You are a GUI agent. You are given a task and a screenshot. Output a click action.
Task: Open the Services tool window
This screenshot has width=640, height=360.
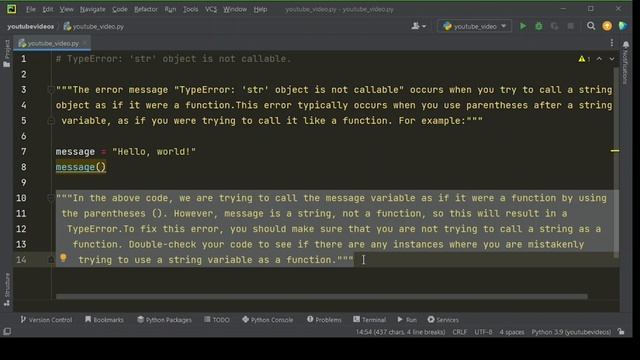443,320
